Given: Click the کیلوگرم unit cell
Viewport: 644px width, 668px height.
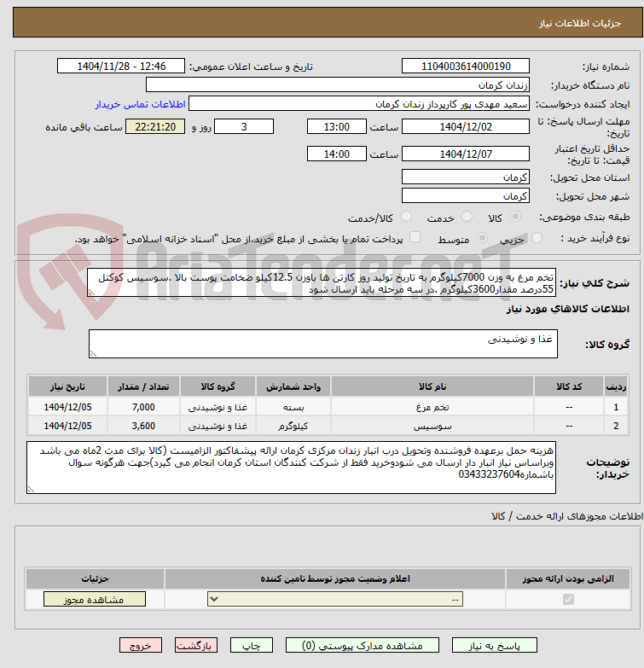Looking at the screenshot, I should (x=293, y=426).
